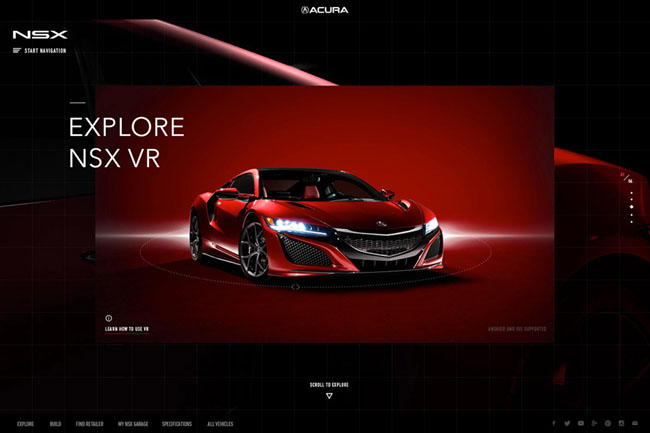Viewport: 650px width, 433px height.
Task: Click the Acura logo at top center
Action: (325, 10)
